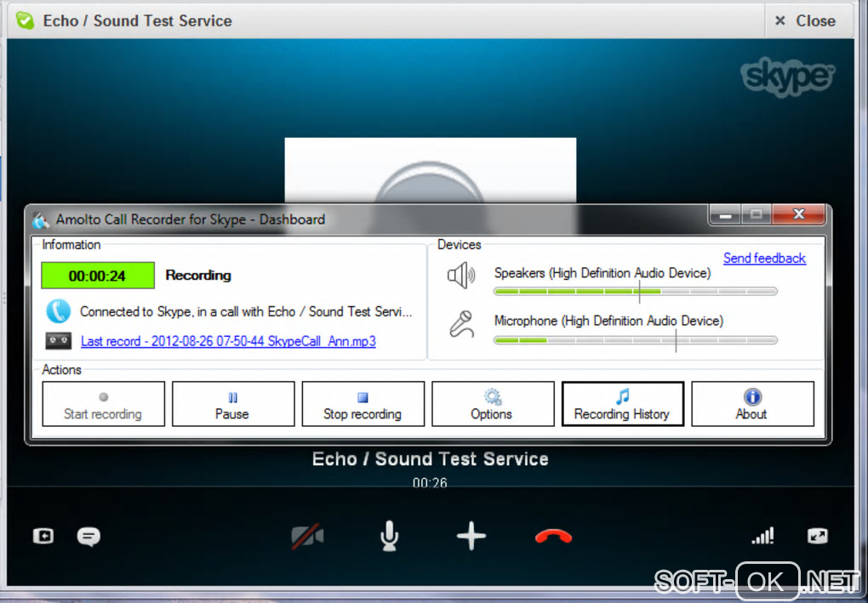The height and width of the screenshot is (603, 868).
Task: Click the microphone device icon
Action: click(x=462, y=324)
